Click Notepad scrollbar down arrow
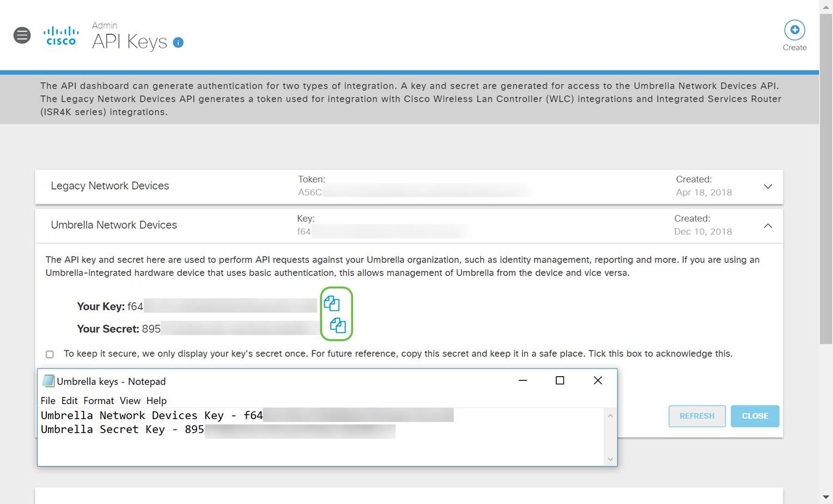This screenshot has height=504, width=833. click(610, 459)
